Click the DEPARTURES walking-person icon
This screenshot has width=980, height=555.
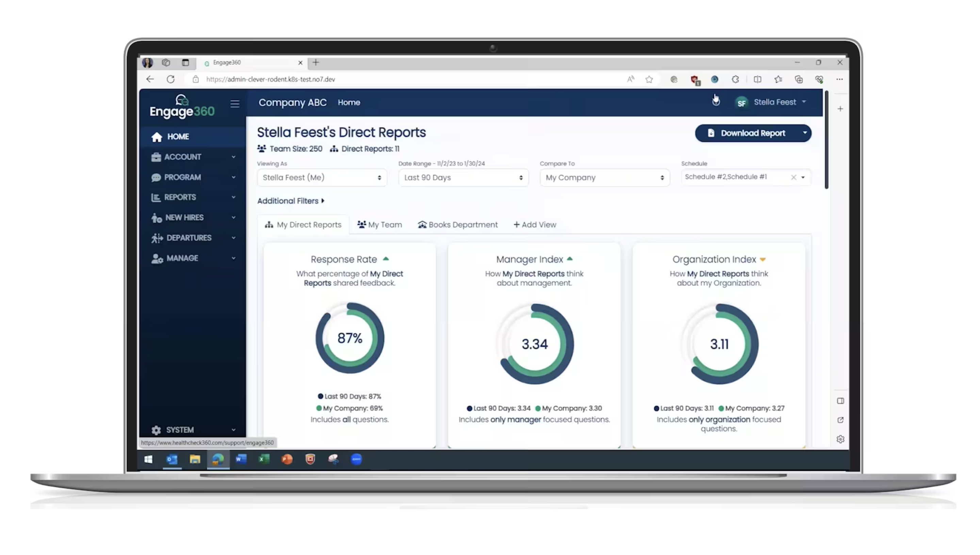pyautogui.click(x=156, y=237)
